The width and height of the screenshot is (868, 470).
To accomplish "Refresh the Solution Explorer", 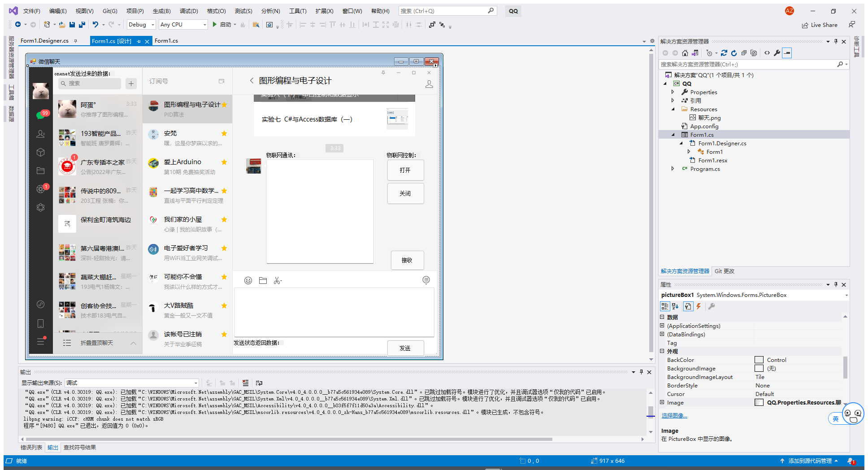I will [x=734, y=53].
